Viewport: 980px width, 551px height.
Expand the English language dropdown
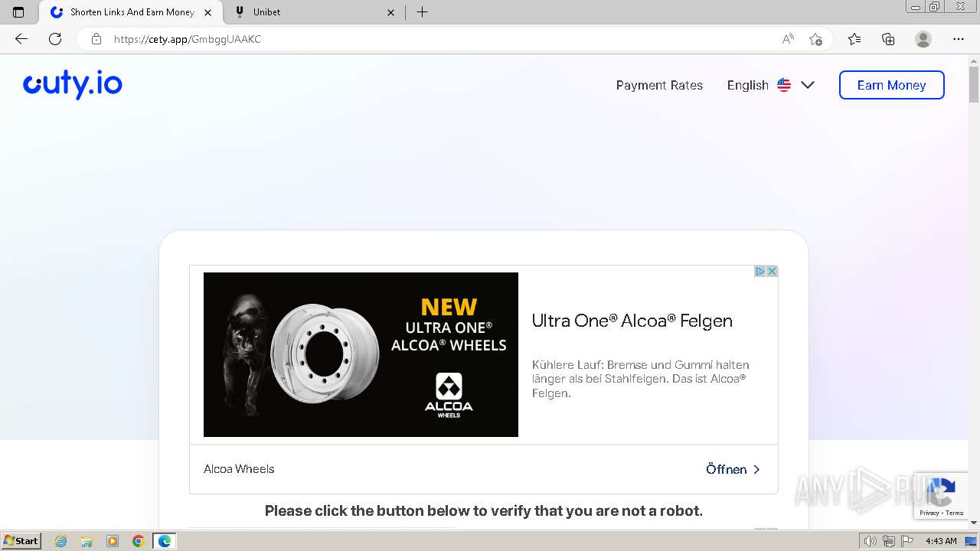point(771,85)
